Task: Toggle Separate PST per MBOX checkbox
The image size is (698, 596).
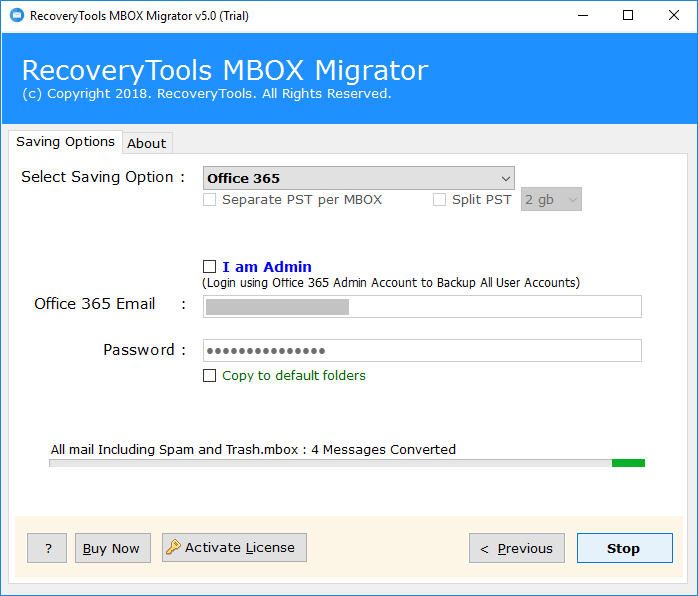Action: pyautogui.click(x=209, y=199)
